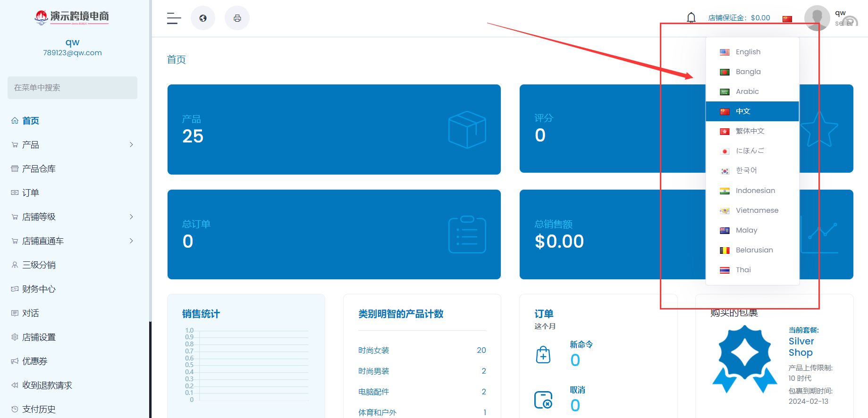
Task: Click the 店铺保证金 $0.00 link
Action: pyautogui.click(x=739, y=18)
